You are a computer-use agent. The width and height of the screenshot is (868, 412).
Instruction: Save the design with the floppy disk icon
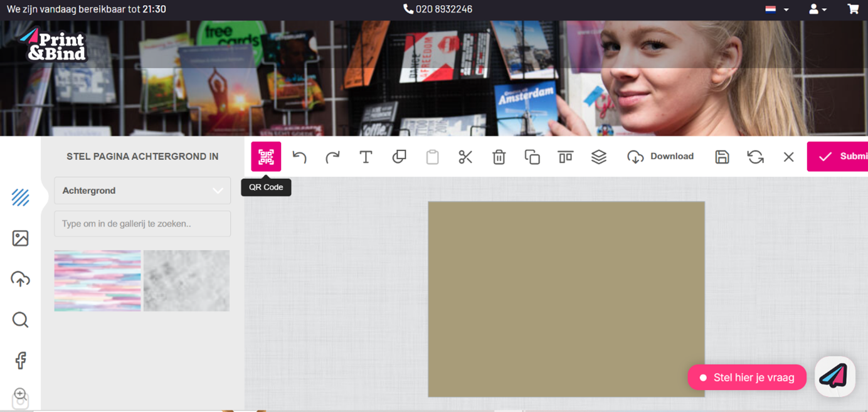[722, 157]
